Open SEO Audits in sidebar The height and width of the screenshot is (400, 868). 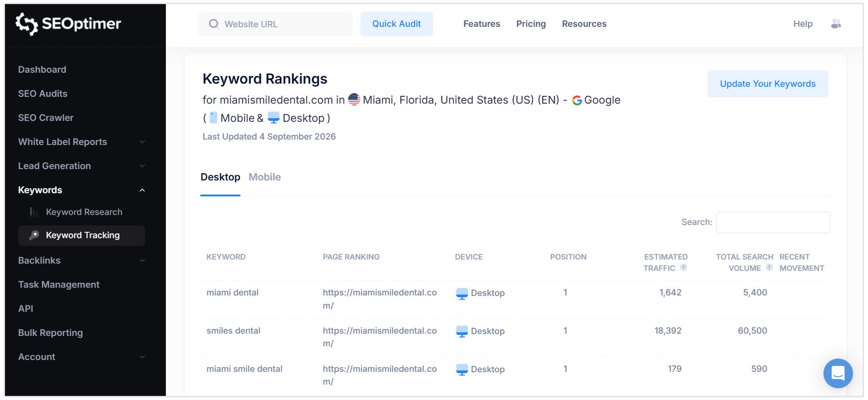pyautogui.click(x=43, y=94)
